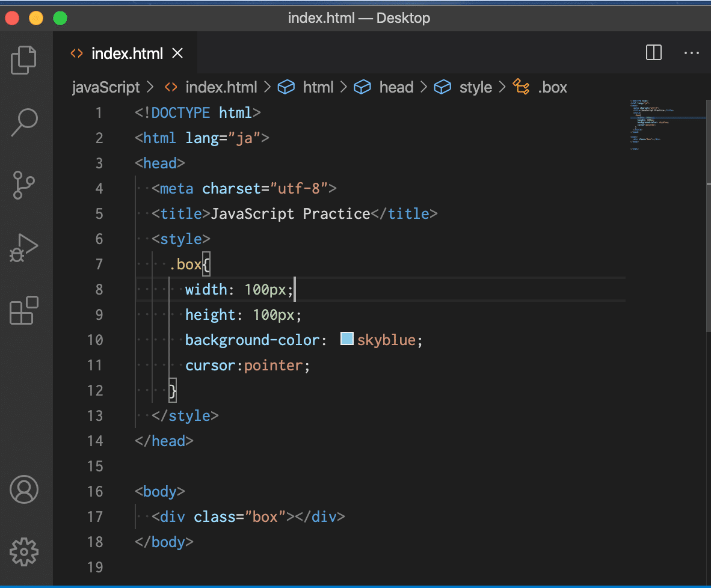Click the split editor icon
This screenshot has height=588, width=711.
tap(653, 53)
